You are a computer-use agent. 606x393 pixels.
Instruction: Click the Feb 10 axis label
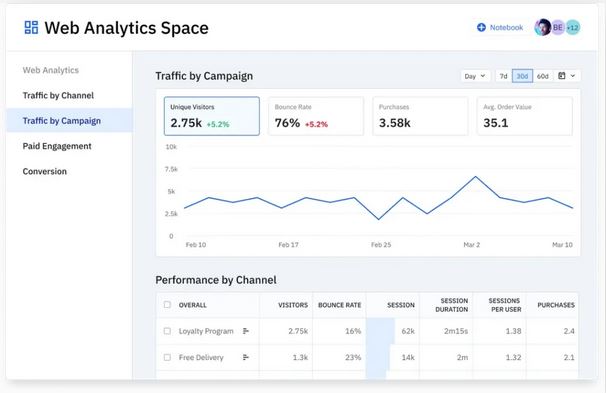click(x=196, y=245)
